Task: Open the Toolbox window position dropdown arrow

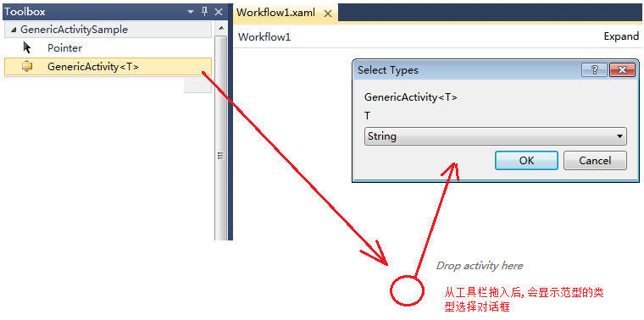Action: pos(191,12)
